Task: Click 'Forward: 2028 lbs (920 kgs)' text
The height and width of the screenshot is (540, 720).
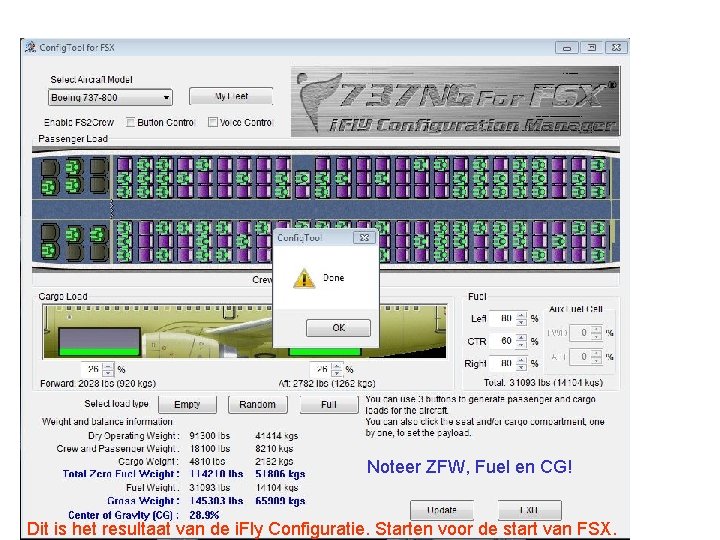Action: (x=98, y=383)
